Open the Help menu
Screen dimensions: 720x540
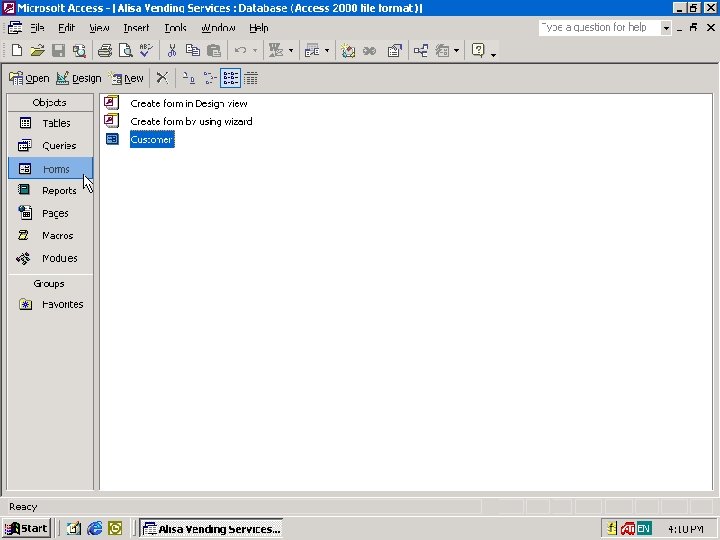[x=259, y=28]
